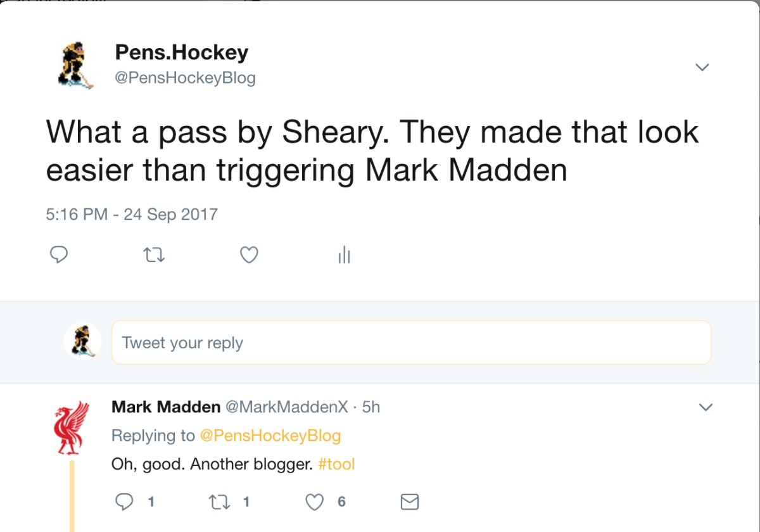Reply to the Pens.Hockey main tweet
Image resolution: width=760 pixels, height=532 pixels.
58,255
